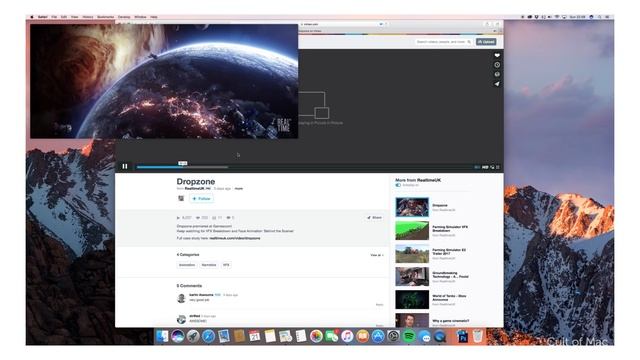Open iBooks from the Dock
This screenshot has height=360, width=640.
362,336
